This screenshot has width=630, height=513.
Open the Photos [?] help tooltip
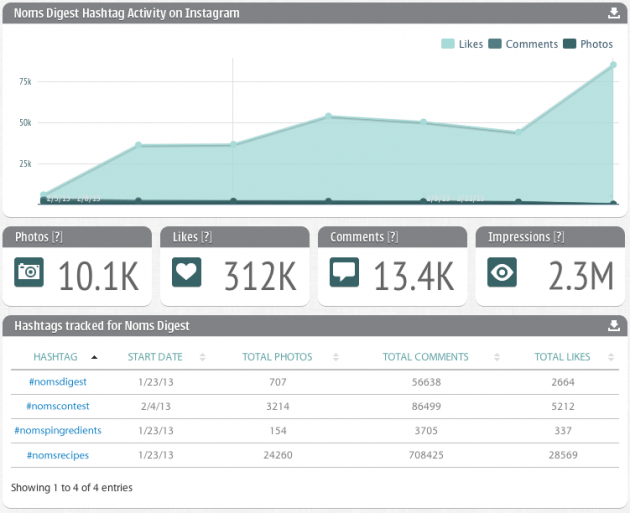point(57,237)
